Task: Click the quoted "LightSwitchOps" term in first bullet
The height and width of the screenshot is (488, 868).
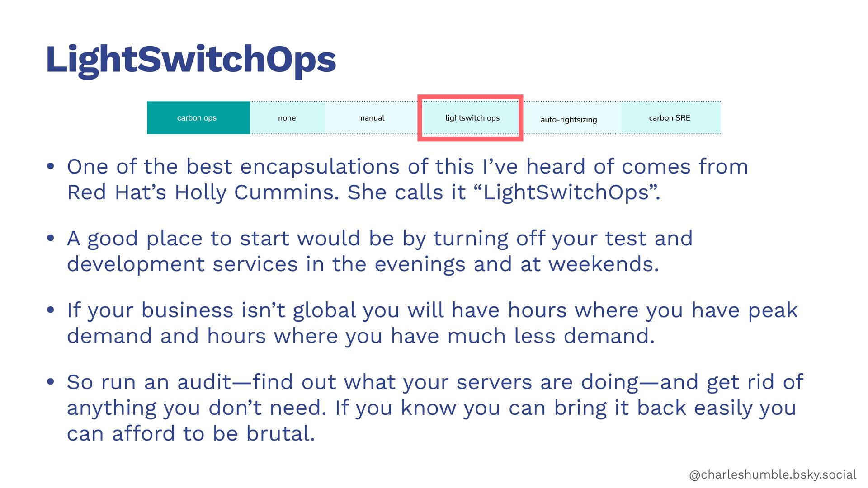Action: 566,192
